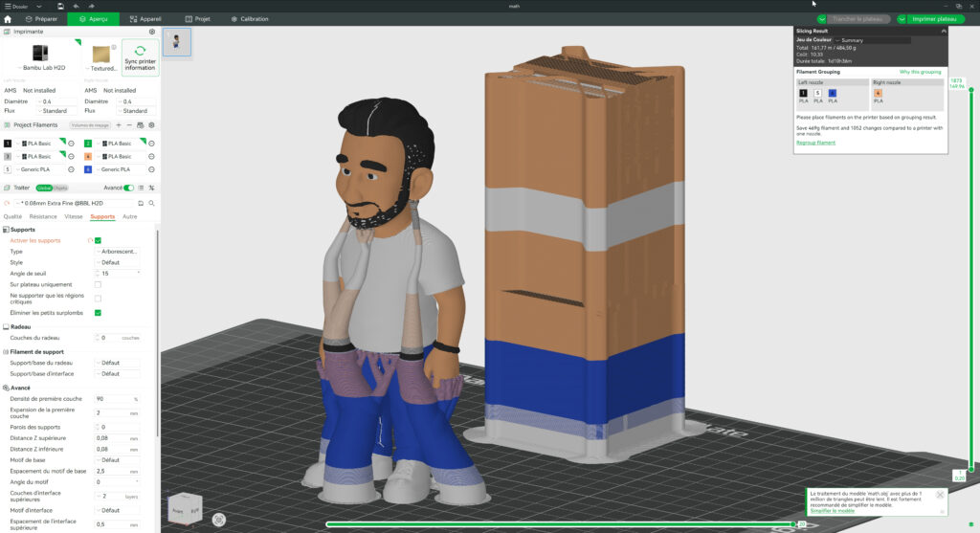980x533 pixels.
Task: Click the undo arrow icon
Action: coord(76,6)
